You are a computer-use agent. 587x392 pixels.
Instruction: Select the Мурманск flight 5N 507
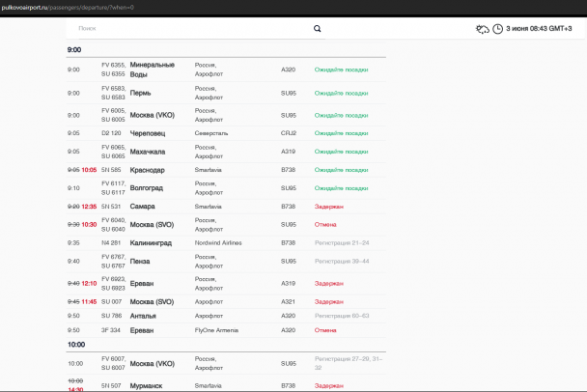(x=226, y=385)
